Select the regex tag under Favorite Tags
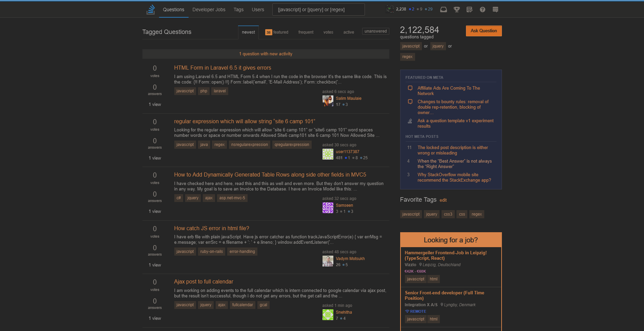The width and height of the screenshot is (644, 331). (476, 214)
